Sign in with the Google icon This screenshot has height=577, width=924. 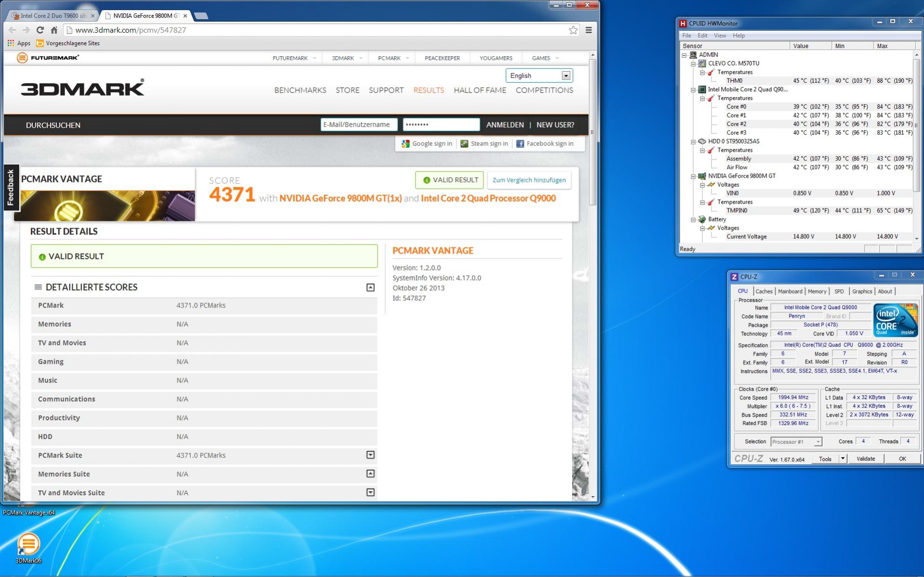[405, 143]
